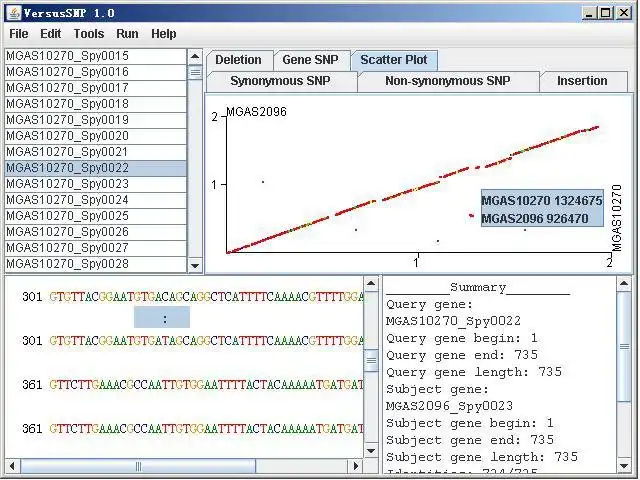The width and height of the screenshot is (640, 480).
Task: Click the red outlier point beside tooltip
Action: pos(472,215)
